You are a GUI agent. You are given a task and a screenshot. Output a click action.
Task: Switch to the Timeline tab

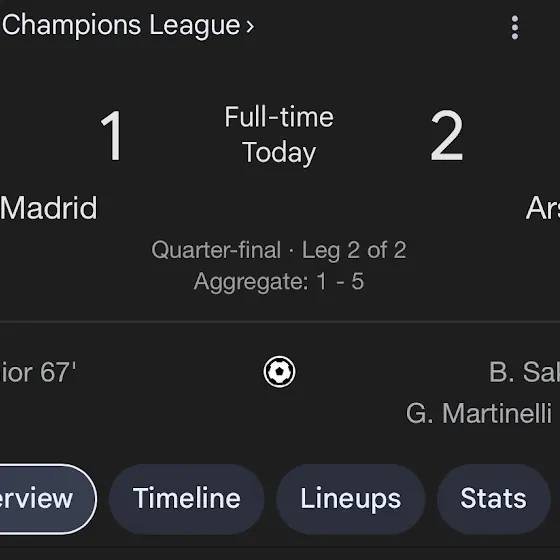[x=186, y=499]
